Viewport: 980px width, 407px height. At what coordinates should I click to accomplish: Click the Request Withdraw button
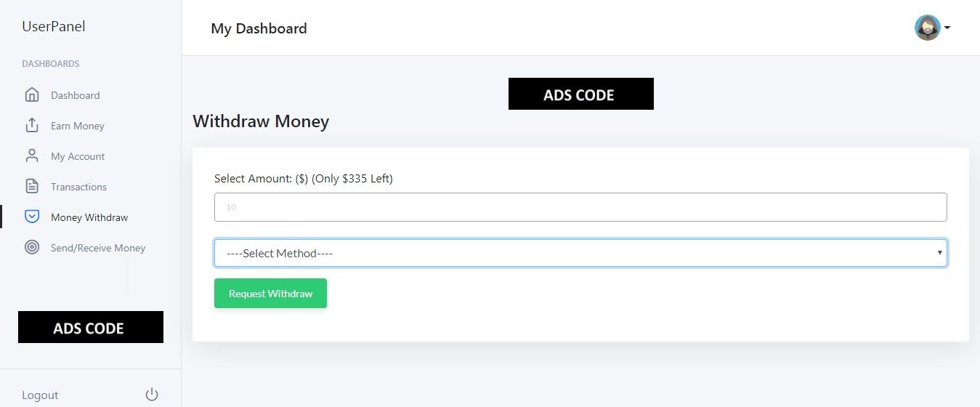pyautogui.click(x=270, y=294)
